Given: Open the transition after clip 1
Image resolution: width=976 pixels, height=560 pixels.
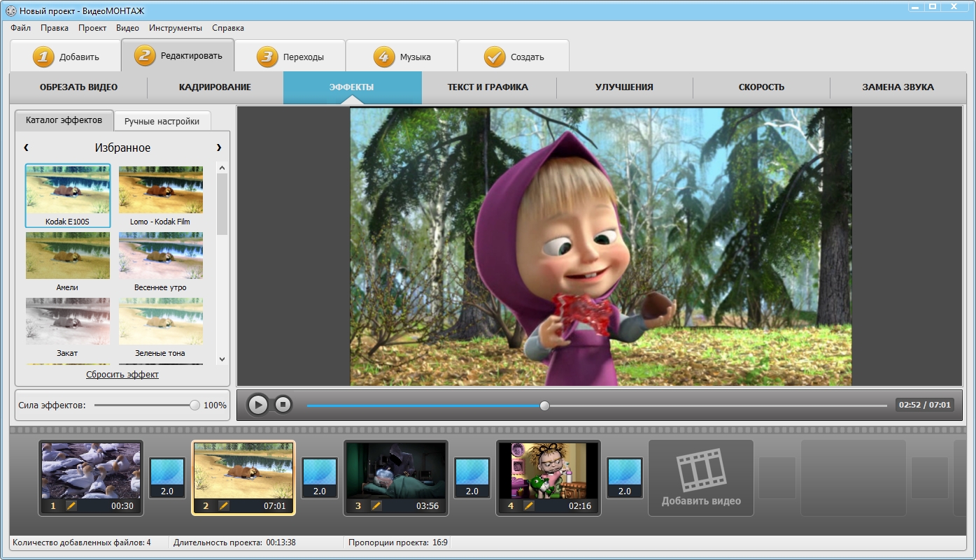Looking at the screenshot, I should pyautogui.click(x=167, y=478).
